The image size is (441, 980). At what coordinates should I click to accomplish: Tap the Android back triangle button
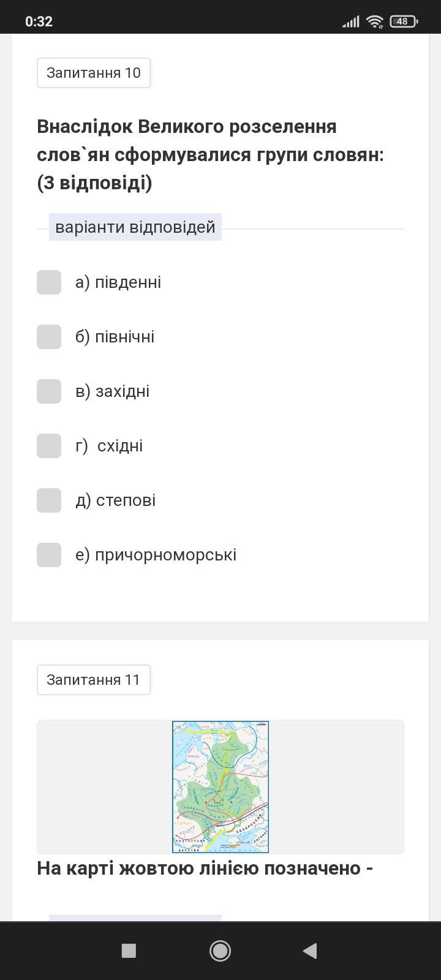pos(310,951)
